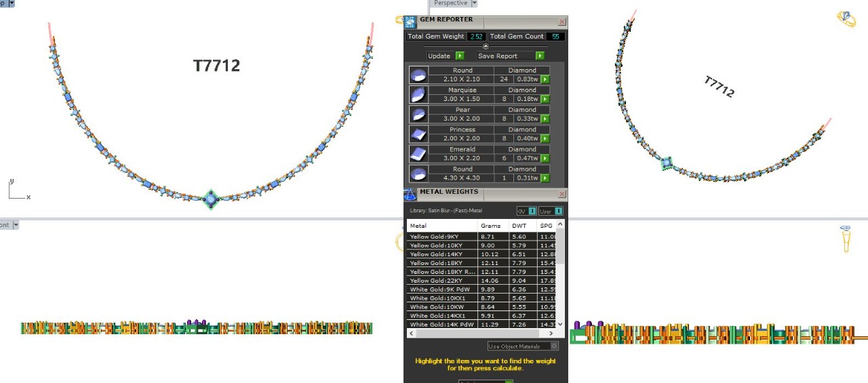Click the Metal Weights panel icon
This screenshot has height=383, width=868.
point(410,195)
